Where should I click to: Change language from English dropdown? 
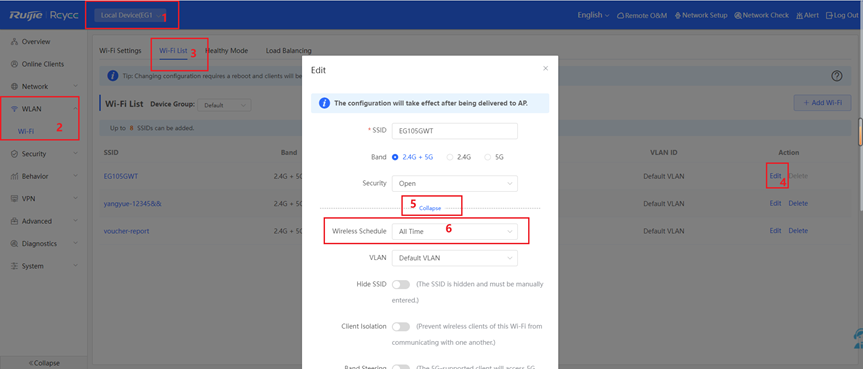(593, 15)
